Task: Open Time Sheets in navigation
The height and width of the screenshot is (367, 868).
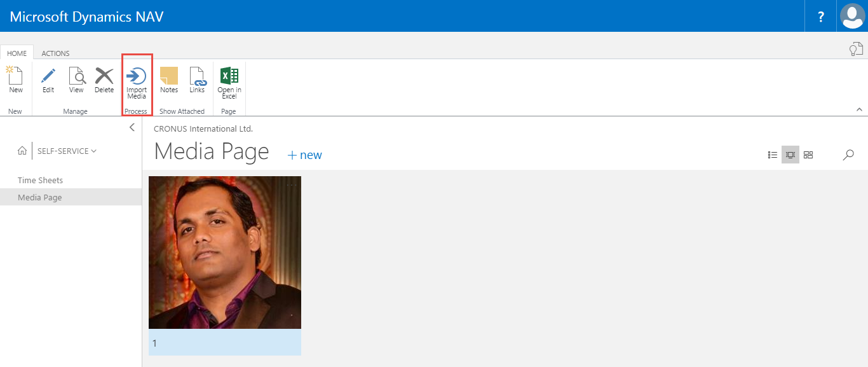Action: pyautogui.click(x=41, y=181)
